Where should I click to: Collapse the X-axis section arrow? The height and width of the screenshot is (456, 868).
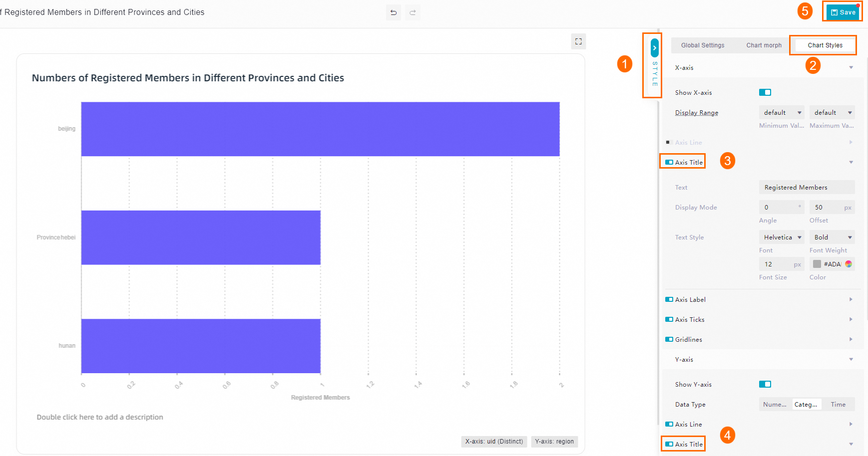click(x=851, y=67)
